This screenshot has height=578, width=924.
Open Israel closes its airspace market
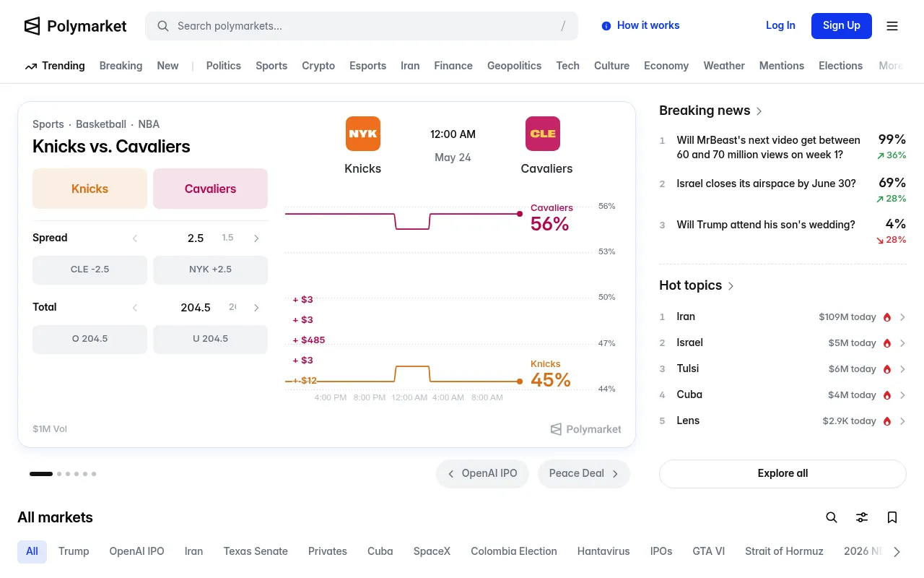[766, 184]
